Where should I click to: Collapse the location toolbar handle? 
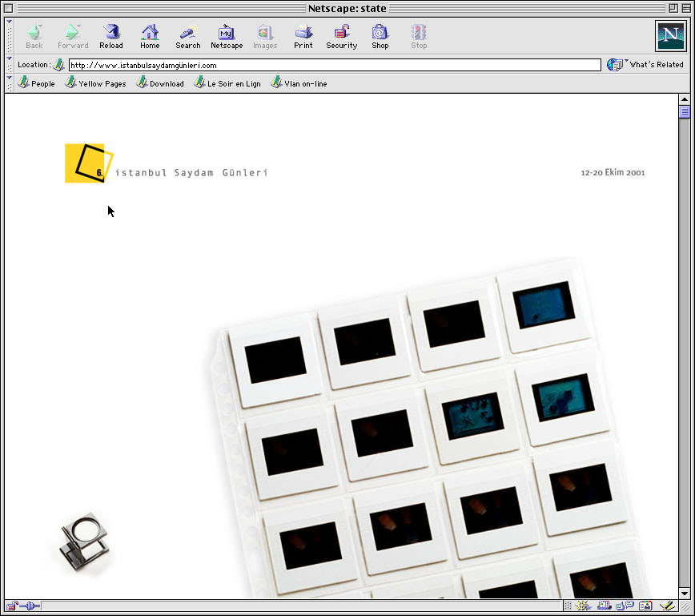pos(9,64)
